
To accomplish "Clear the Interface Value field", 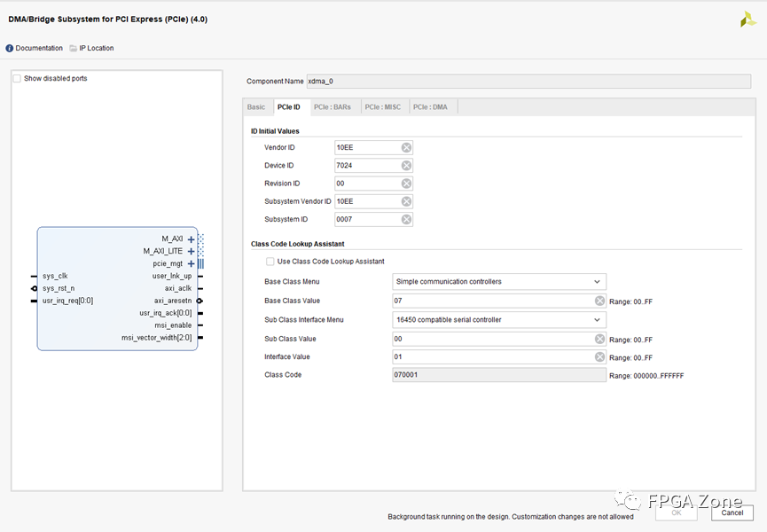I will [x=599, y=357].
